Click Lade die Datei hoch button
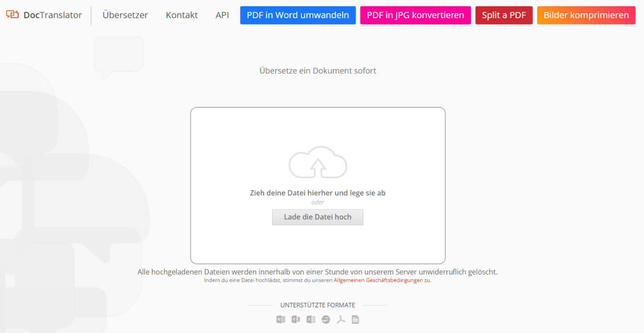Image resolution: width=644 pixels, height=333 pixels. [317, 217]
